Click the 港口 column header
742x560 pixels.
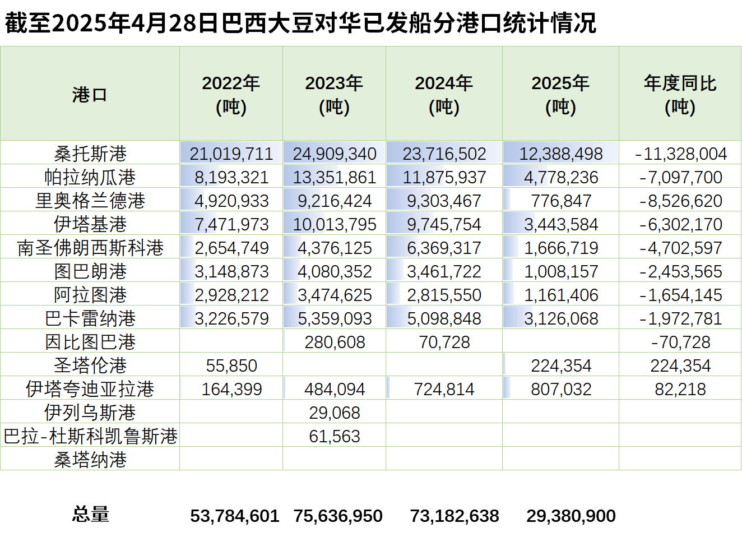click(x=90, y=94)
